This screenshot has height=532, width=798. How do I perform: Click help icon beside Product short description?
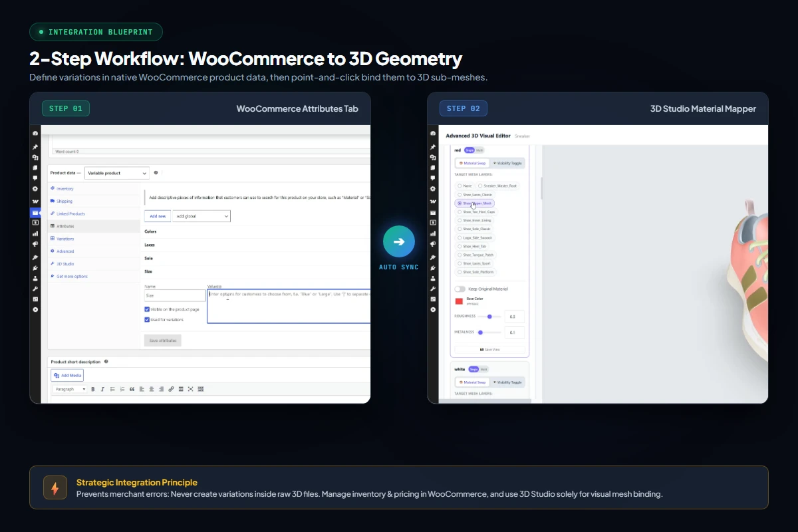point(106,362)
